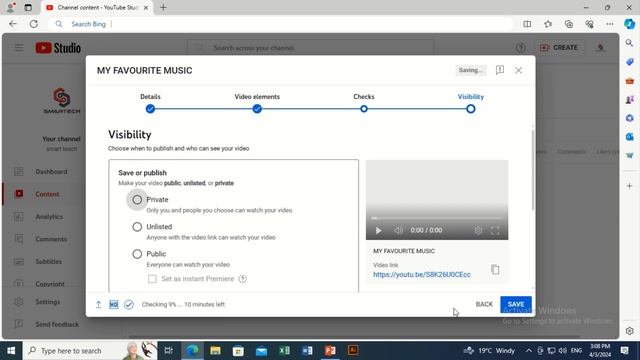Select the Public visibility option
Image resolution: width=640 pixels, height=360 pixels.
point(137,254)
